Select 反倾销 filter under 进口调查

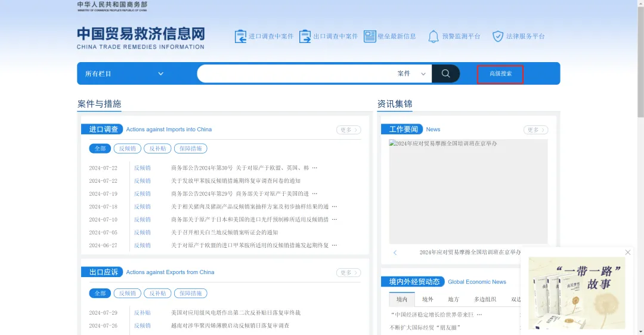(128, 149)
